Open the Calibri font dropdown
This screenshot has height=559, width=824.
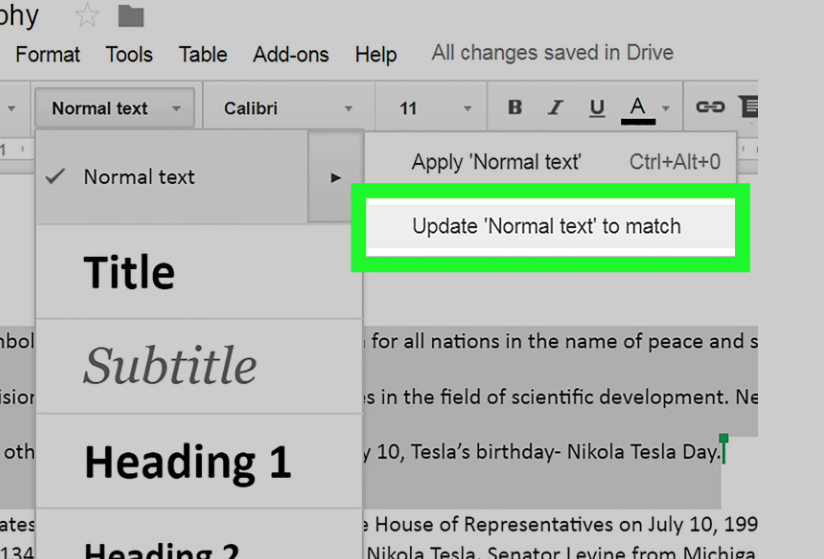tap(288, 108)
